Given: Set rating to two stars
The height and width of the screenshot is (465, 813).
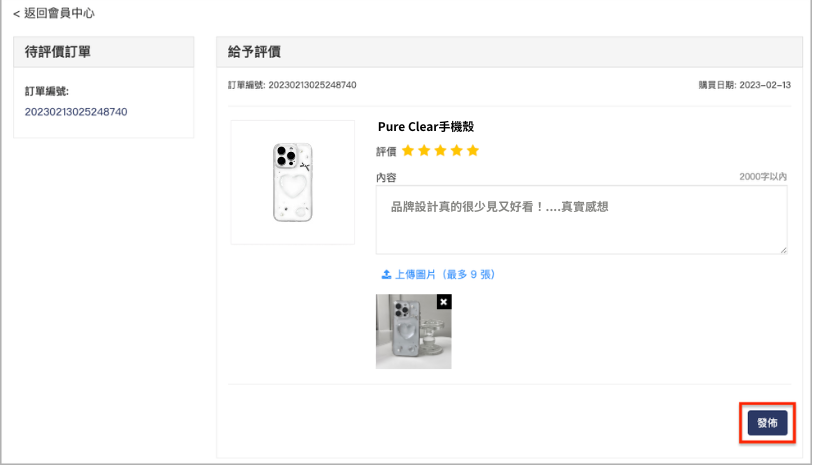Looking at the screenshot, I should point(424,151).
